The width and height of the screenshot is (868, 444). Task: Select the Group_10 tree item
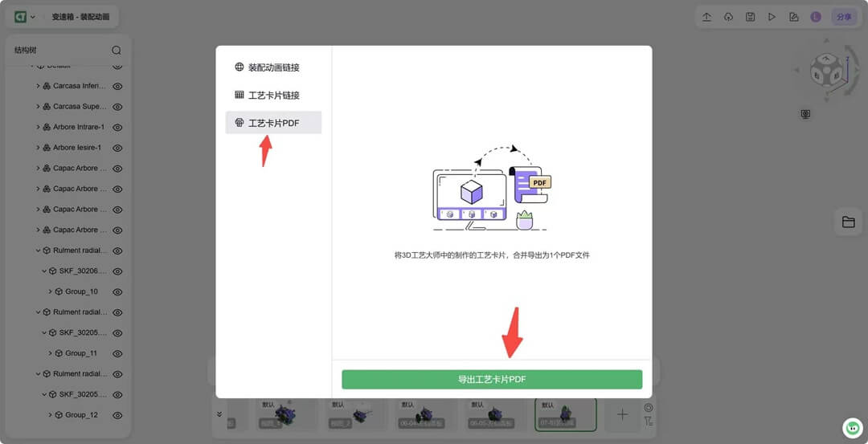(81, 291)
